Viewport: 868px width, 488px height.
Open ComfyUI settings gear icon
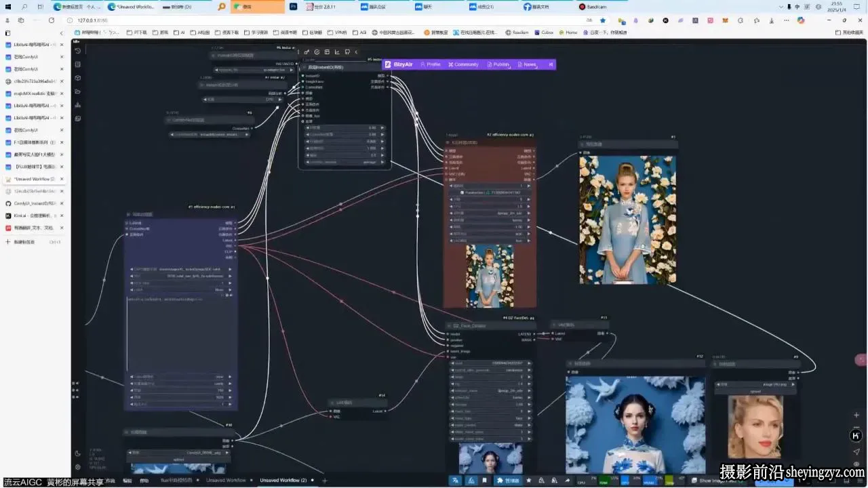pos(78,467)
